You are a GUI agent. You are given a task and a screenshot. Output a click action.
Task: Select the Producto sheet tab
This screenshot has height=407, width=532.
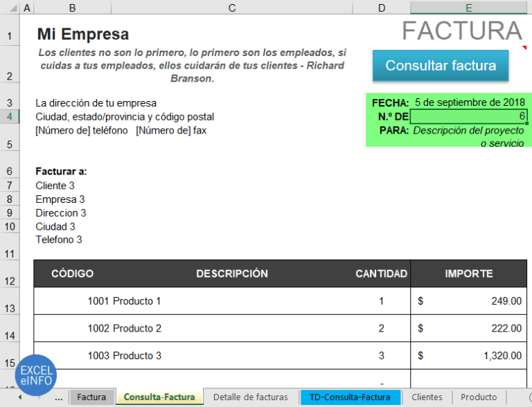point(479,397)
